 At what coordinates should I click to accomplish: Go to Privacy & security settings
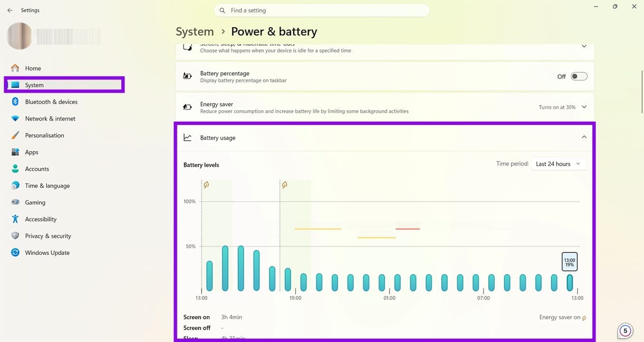click(x=48, y=236)
